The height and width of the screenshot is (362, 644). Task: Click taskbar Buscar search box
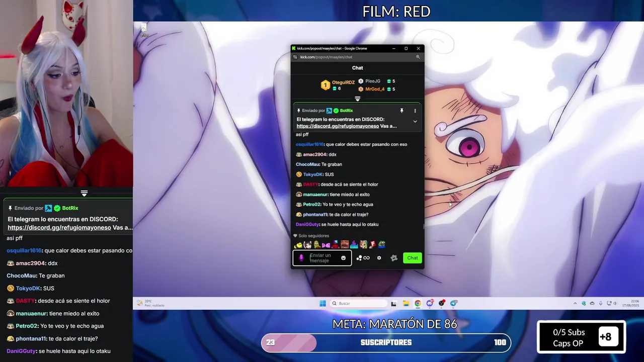[359, 303]
